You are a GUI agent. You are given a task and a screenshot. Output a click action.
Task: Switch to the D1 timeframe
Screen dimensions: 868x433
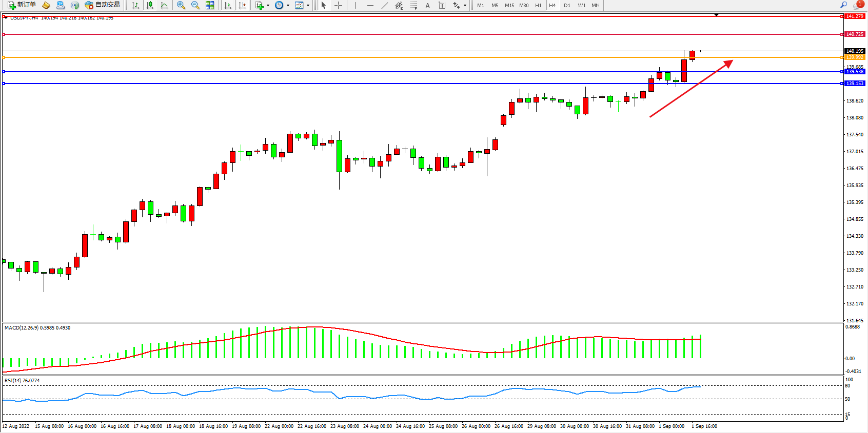[567, 5]
